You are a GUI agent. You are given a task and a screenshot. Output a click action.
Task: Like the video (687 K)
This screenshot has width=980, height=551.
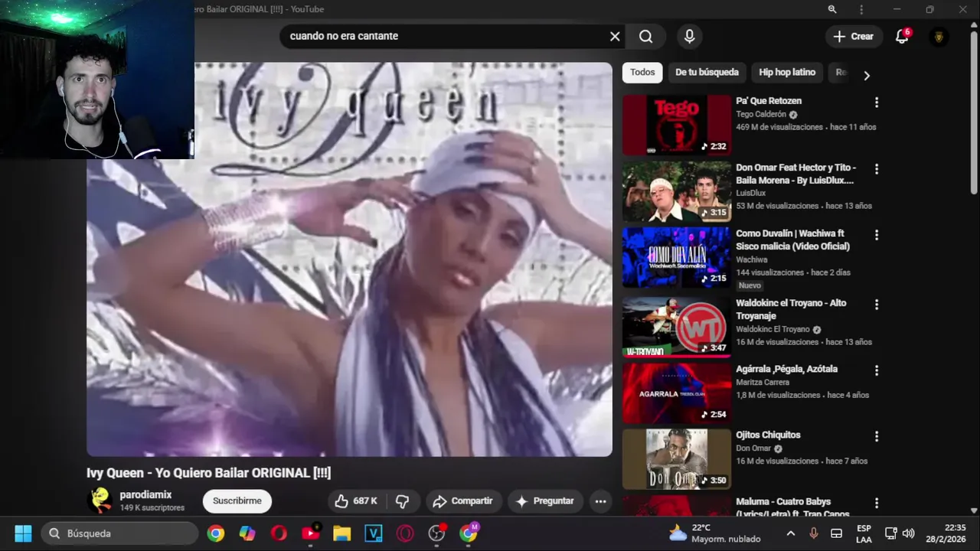357,501
